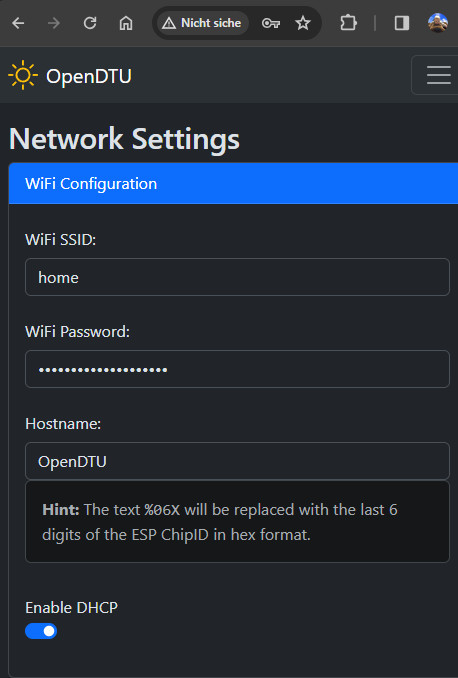Viewport: 458px width, 678px height.
Task: Focus the Hostname input field
Action: tap(237, 461)
